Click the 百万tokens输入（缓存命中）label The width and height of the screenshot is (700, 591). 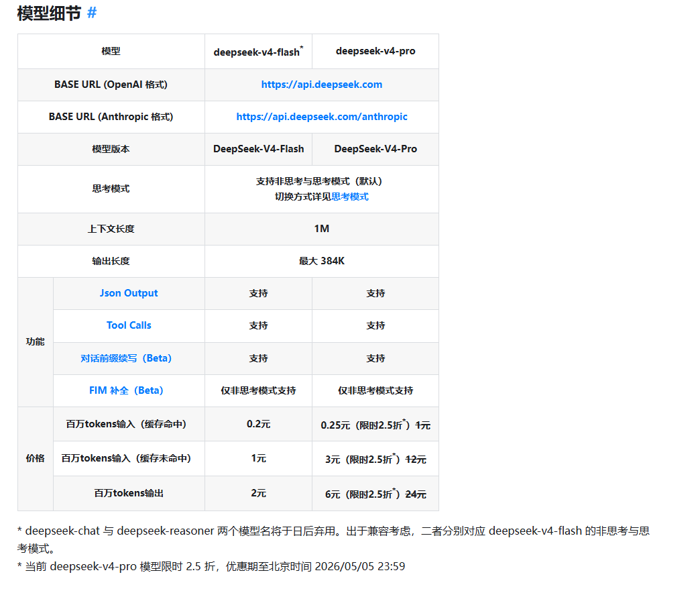(x=129, y=425)
